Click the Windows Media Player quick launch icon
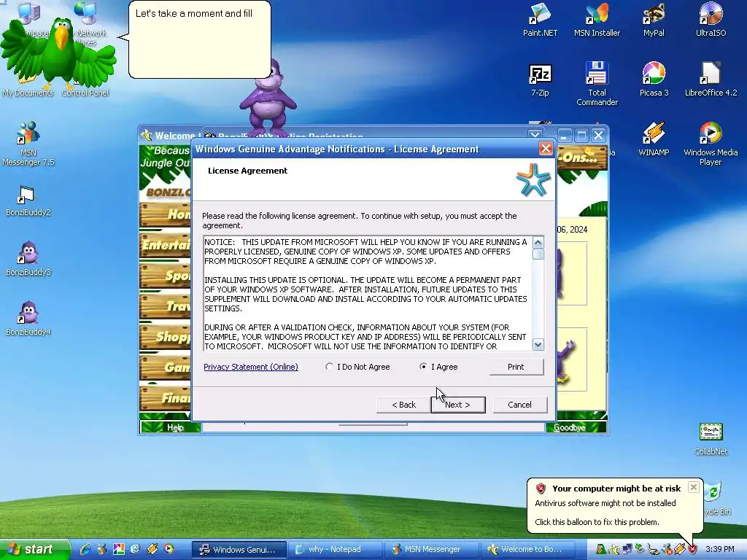Image resolution: width=747 pixels, height=560 pixels. point(169,549)
